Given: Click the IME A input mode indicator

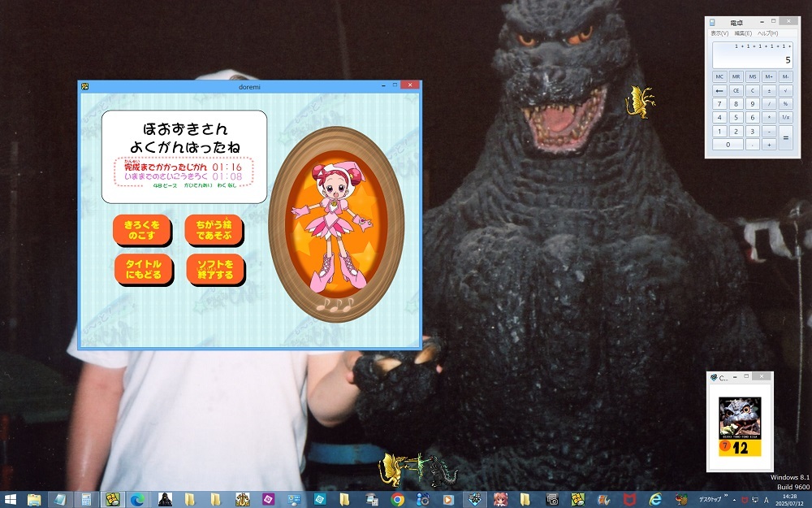Looking at the screenshot, I should click(x=766, y=500).
